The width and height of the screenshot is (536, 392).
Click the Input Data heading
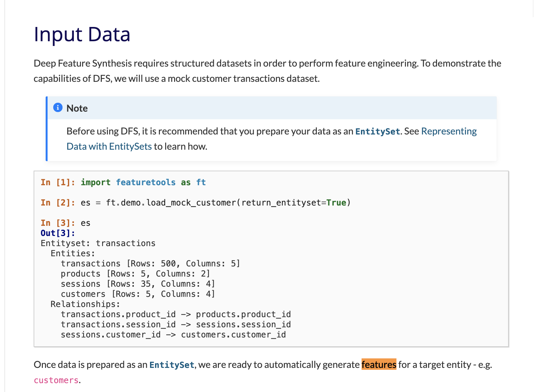coord(82,34)
